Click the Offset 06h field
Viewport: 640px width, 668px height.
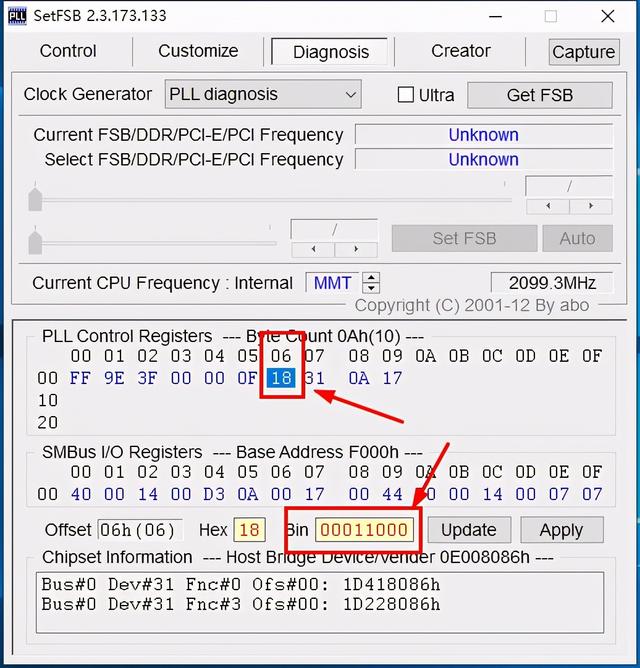(x=140, y=530)
